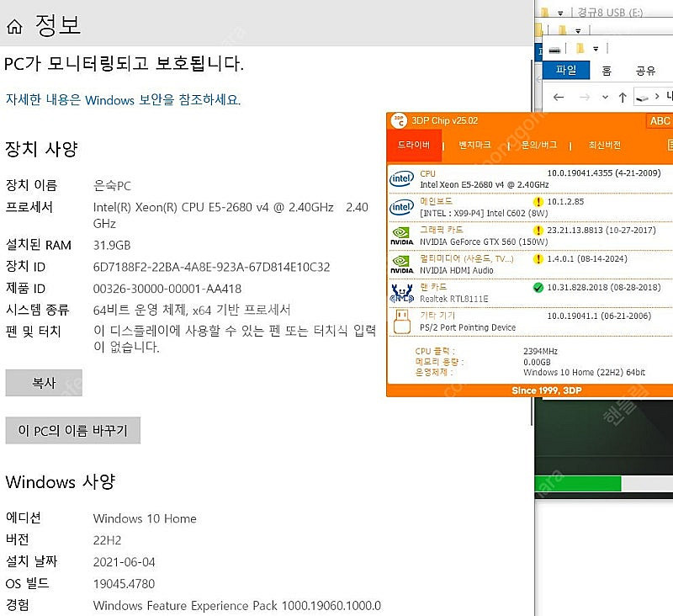This screenshot has width=673, height=616.
Task: Click the 복사 button
Action: (x=44, y=383)
